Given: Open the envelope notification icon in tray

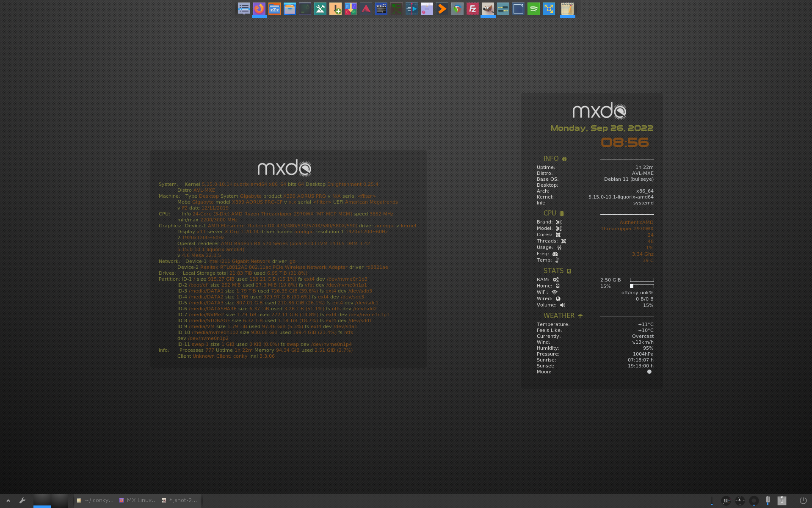Looking at the screenshot, I should click(x=782, y=501).
